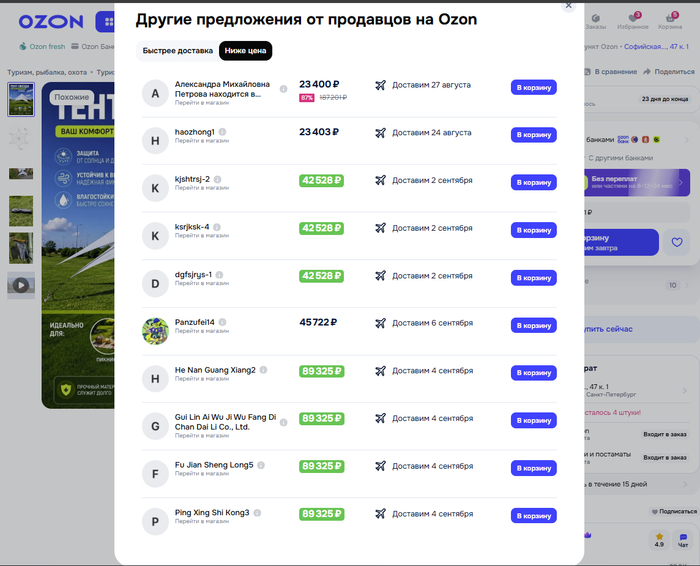The width and height of the screenshot is (700, 566).
Task: Open info icon next to Gui Lin Ai Wu seller
Action: click(x=283, y=422)
